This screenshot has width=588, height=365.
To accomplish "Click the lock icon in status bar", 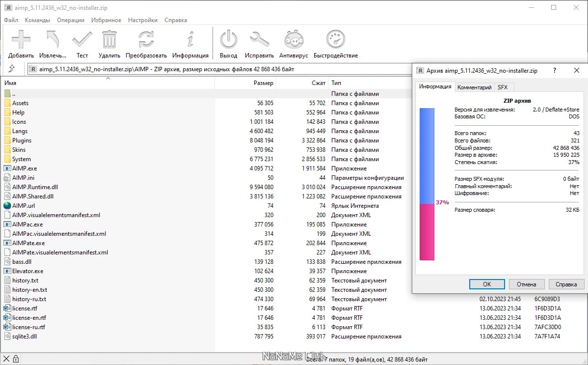I will coord(16,359).
